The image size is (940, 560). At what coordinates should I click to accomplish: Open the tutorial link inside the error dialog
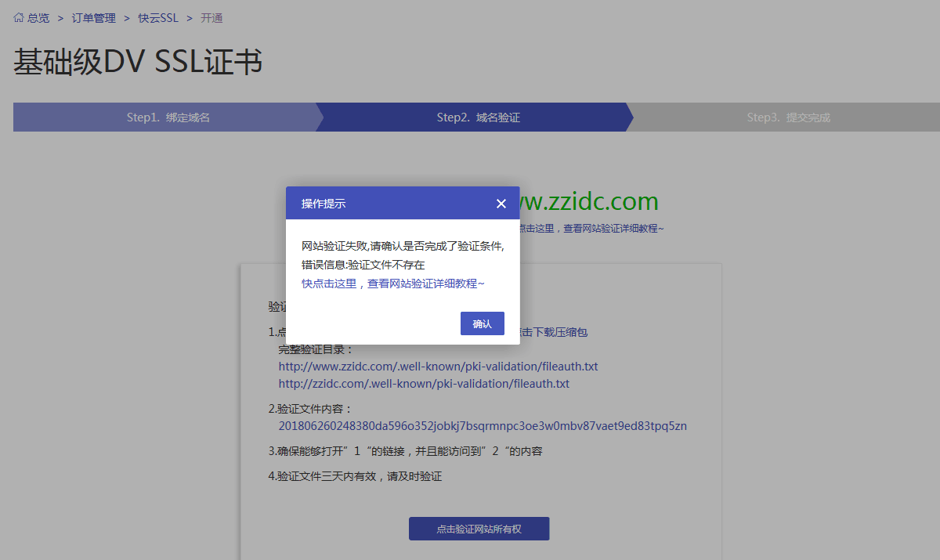[x=392, y=284]
